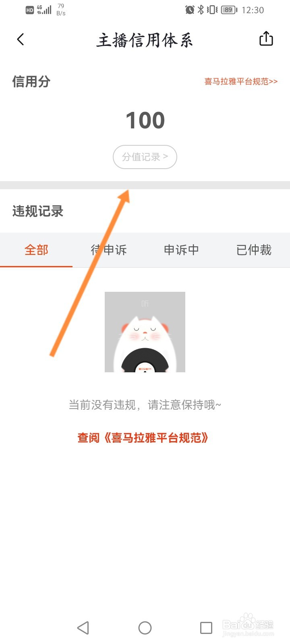Open recent apps square button
Image resolution: width=290 pixels, height=644 pixels.
[x=206, y=627]
